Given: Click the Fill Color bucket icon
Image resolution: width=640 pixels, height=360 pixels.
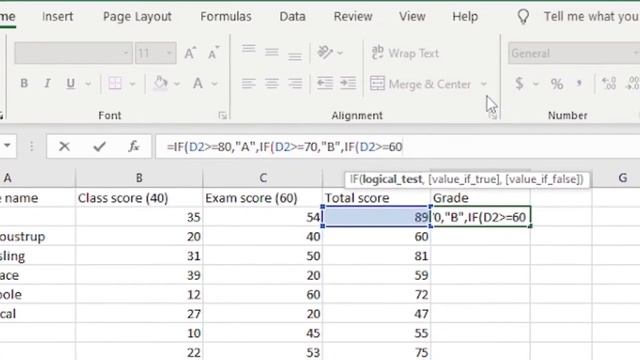Looking at the screenshot, I should tap(160, 83).
